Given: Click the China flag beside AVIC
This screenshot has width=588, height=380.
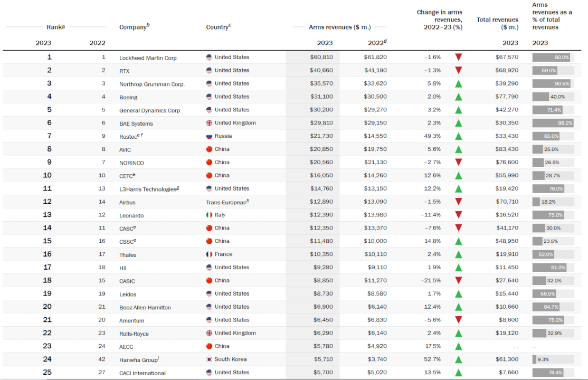Looking at the screenshot, I should [x=209, y=149].
